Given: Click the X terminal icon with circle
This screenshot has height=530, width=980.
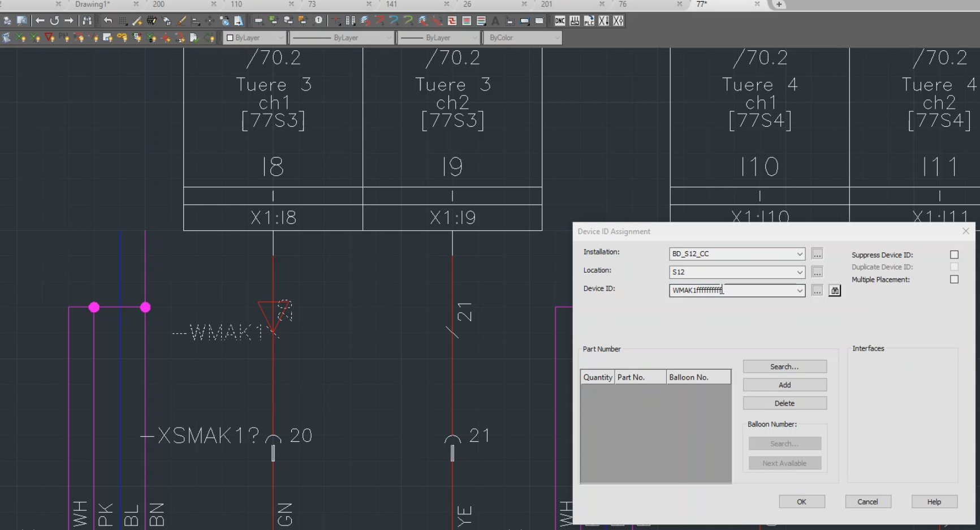Looking at the screenshot, I should coord(618,21).
